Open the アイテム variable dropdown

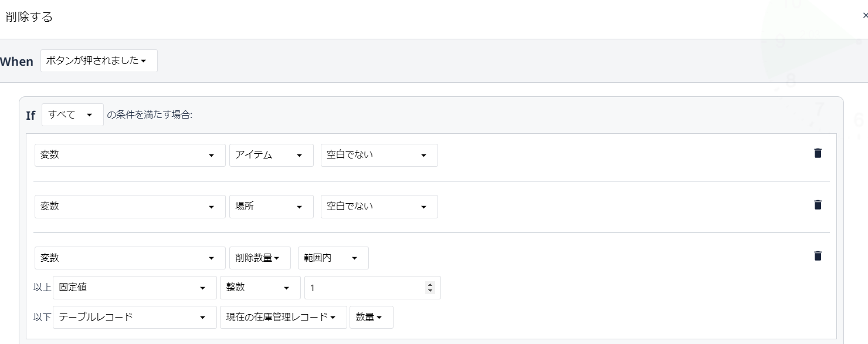272,156
